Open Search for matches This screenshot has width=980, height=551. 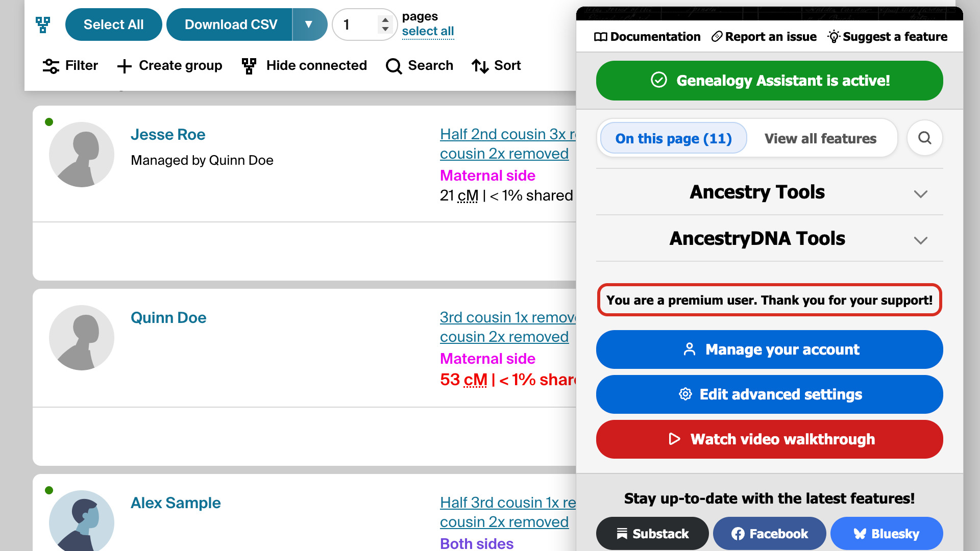pos(420,66)
